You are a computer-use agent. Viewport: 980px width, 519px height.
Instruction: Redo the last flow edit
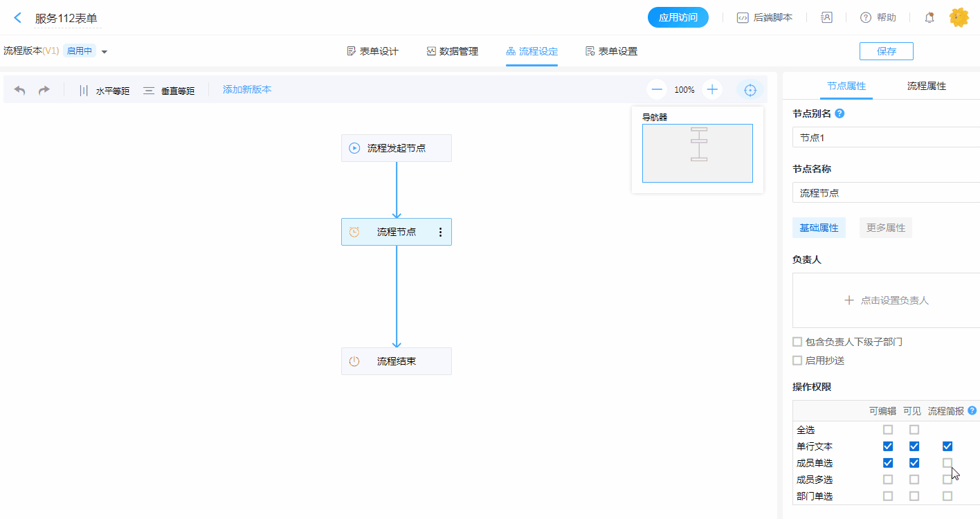click(x=44, y=90)
